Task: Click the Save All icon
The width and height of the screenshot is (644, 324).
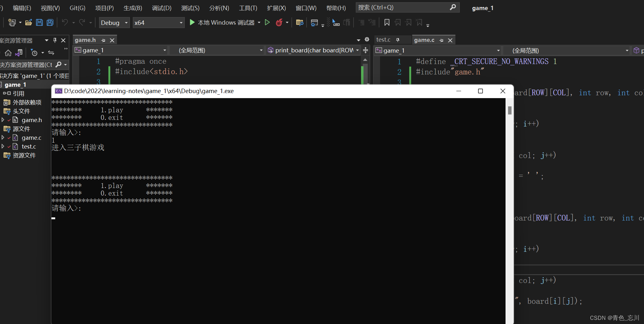Action: tap(50, 22)
